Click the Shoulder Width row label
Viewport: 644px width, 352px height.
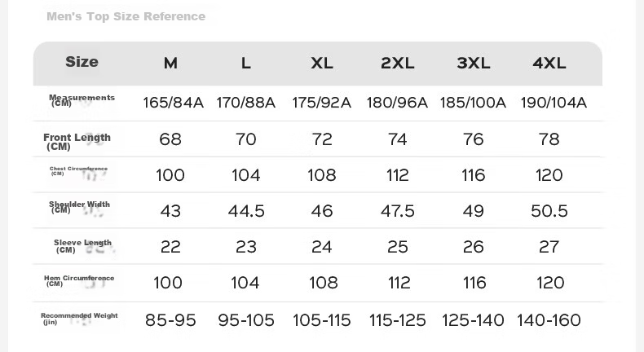coord(79,207)
